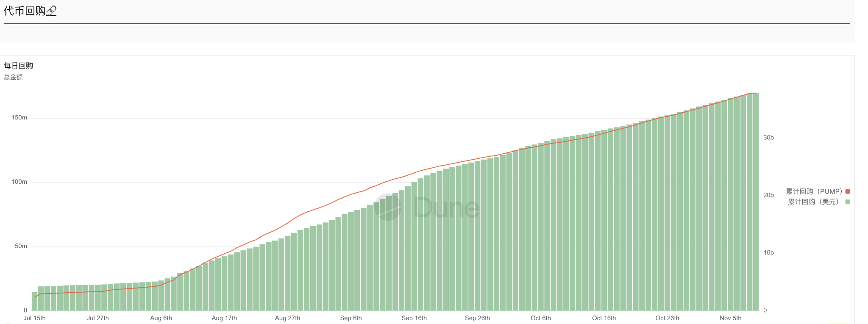Click the Dune logo watermark circle

(x=387, y=207)
